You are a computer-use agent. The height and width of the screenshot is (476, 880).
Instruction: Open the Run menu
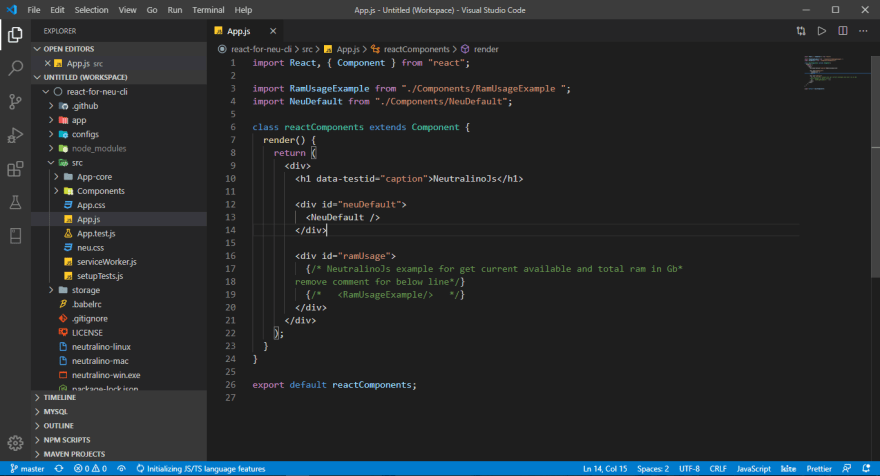pyautogui.click(x=175, y=10)
